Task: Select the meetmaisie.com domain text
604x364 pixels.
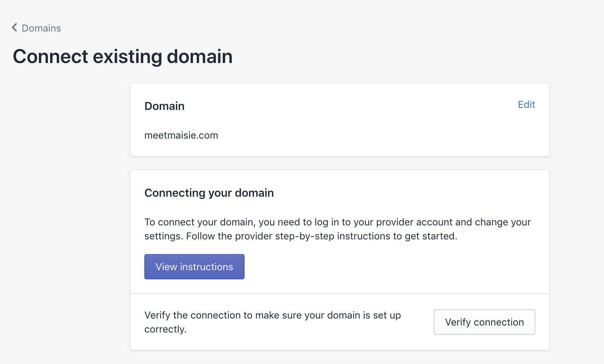Action: [181, 135]
